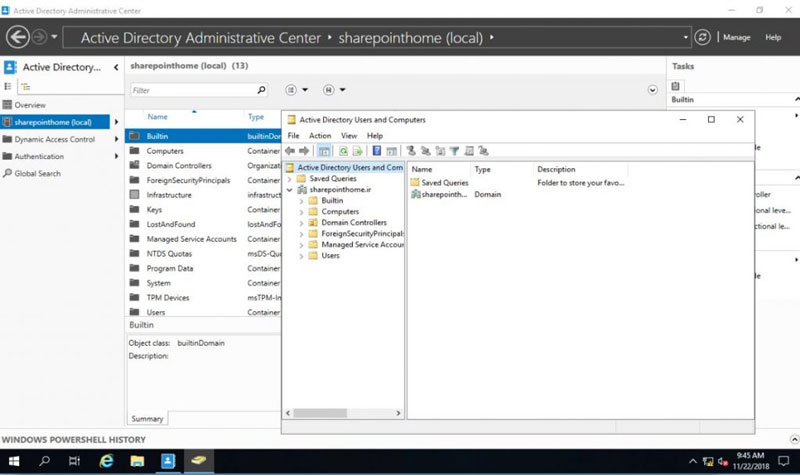Click the create new organizational unit toolbar icon
The height and width of the screenshot is (475, 800).
point(440,151)
